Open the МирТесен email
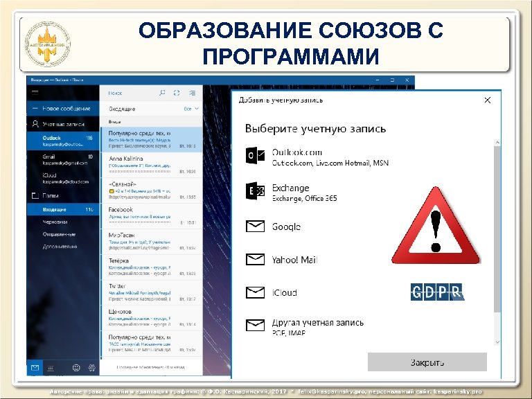Image resolution: width=532 pixels, height=399 pixels. (x=152, y=241)
